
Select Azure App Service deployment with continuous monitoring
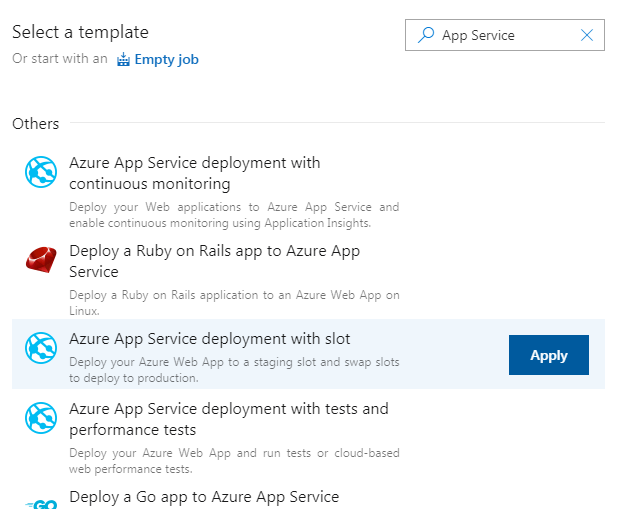[x=194, y=173]
